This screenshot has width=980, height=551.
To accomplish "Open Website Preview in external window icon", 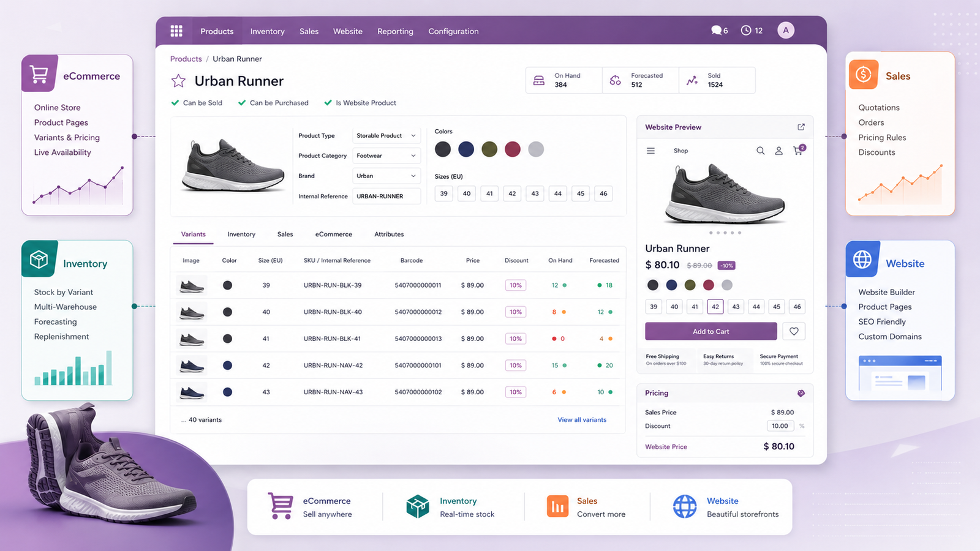I will point(801,127).
